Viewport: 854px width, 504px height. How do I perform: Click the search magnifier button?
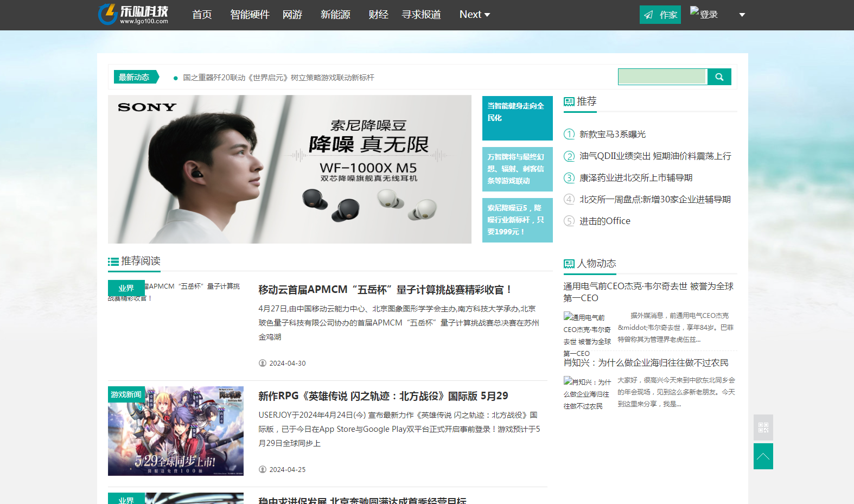719,77
